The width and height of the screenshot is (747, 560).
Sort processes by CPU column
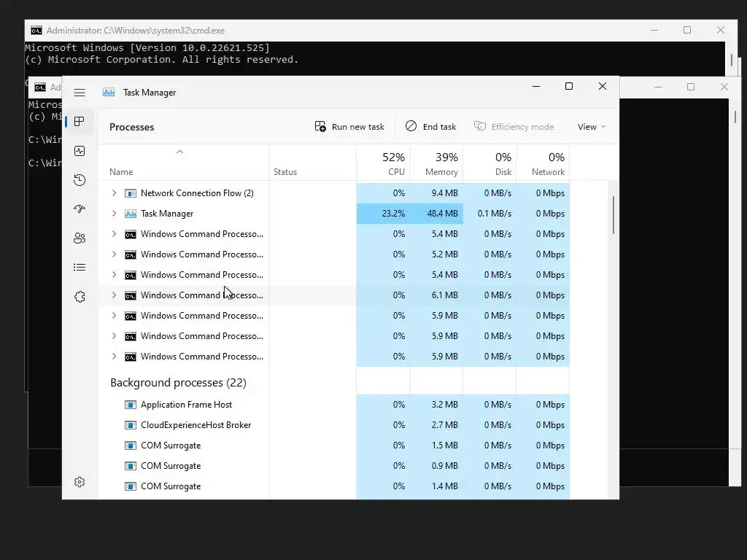[x=383, y=163]
